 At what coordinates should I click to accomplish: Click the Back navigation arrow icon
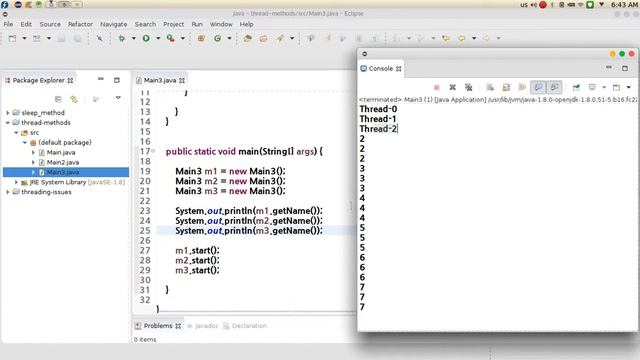click(462, 38)
